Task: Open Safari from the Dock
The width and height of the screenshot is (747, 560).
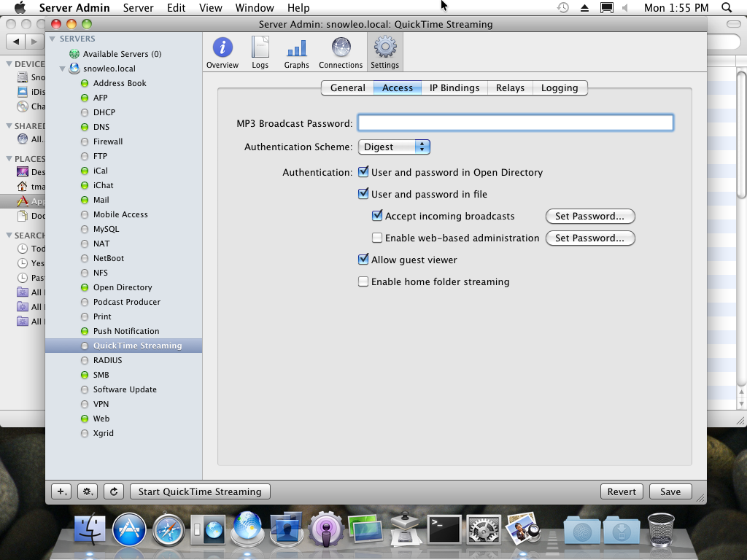Action: click(169, 529)
